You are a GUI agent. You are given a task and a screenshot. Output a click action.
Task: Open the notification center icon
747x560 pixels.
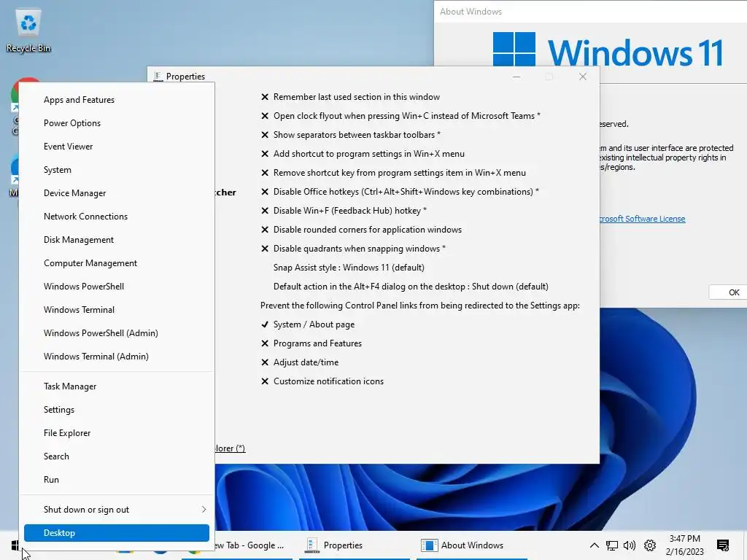click(x=723, y=545)
